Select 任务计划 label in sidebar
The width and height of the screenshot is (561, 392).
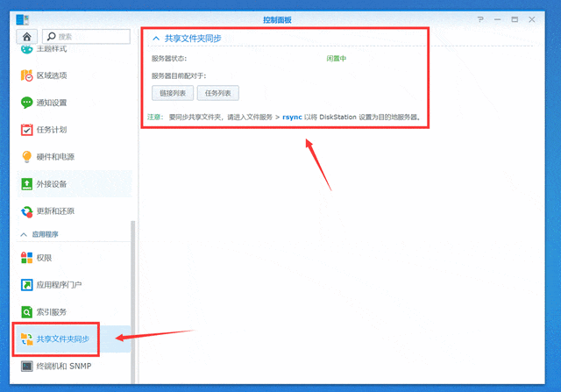pyautogui.click(x=52, y=130)
